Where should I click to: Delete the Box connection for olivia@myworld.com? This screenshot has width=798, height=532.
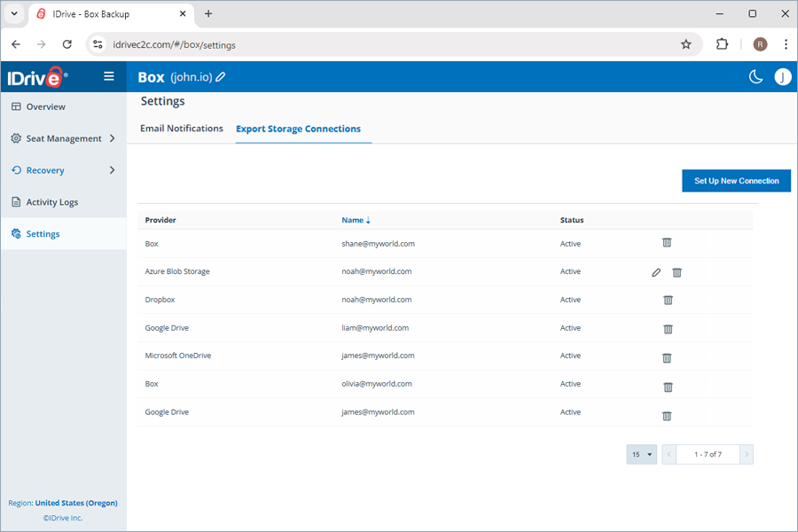coord(667,387)
